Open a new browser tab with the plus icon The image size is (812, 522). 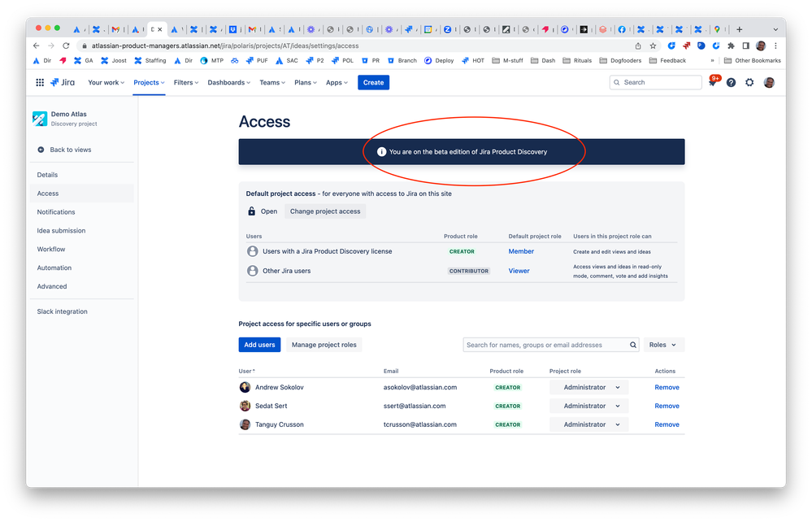740,29
